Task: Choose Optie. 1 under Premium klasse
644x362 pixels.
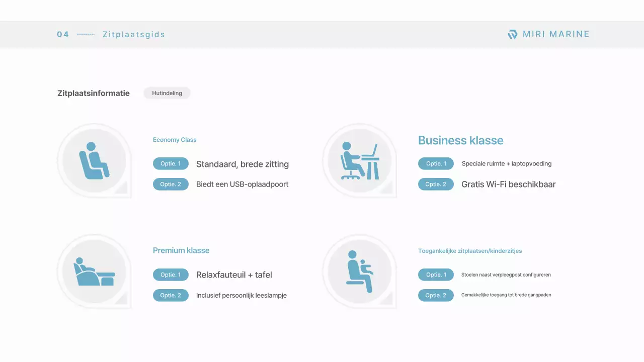Action: pyautogui.click(x=171, y=275)
